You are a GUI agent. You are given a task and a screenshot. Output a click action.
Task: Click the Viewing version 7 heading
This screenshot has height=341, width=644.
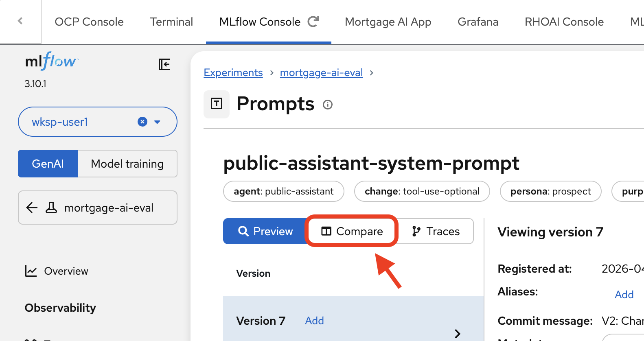[550, 232]
